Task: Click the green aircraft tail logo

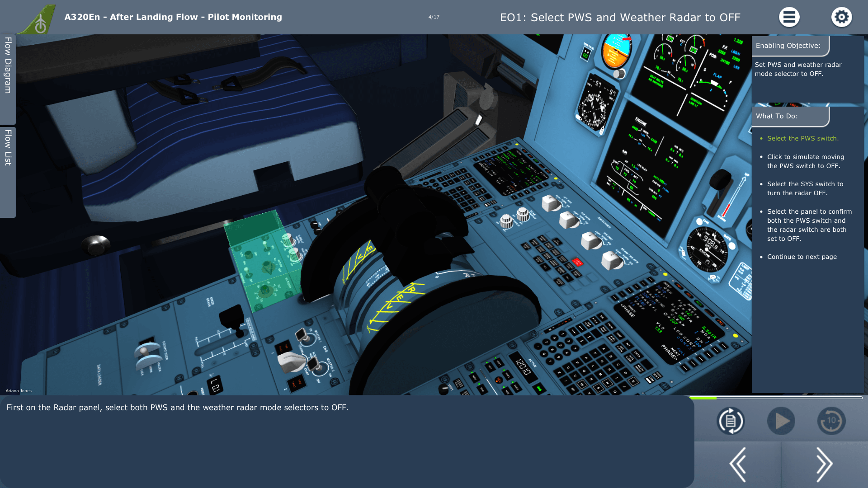Action: point(40,20)
